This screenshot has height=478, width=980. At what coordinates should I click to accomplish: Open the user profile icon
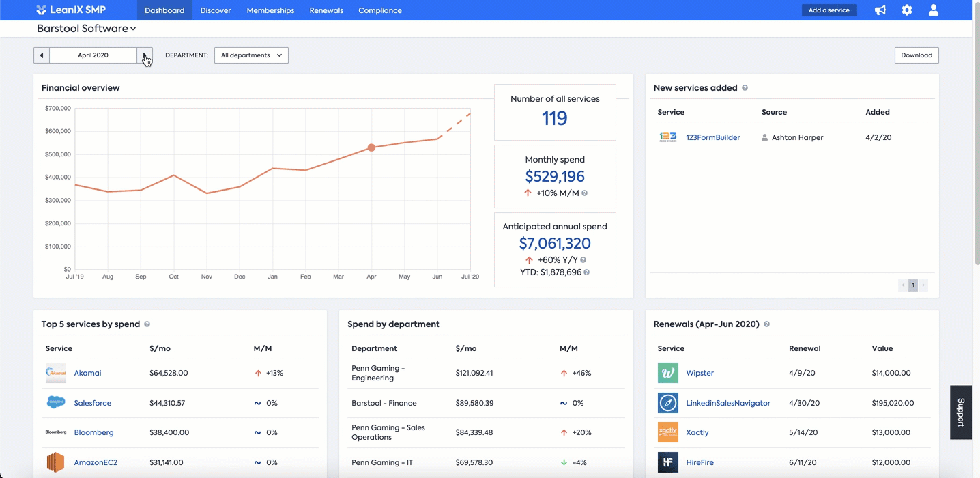(934, 10)
